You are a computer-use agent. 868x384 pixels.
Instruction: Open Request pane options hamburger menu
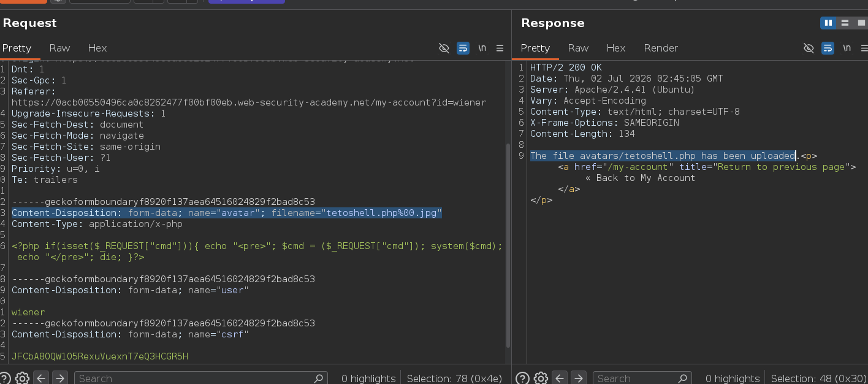pyautogui.click(x=500, y=48)
